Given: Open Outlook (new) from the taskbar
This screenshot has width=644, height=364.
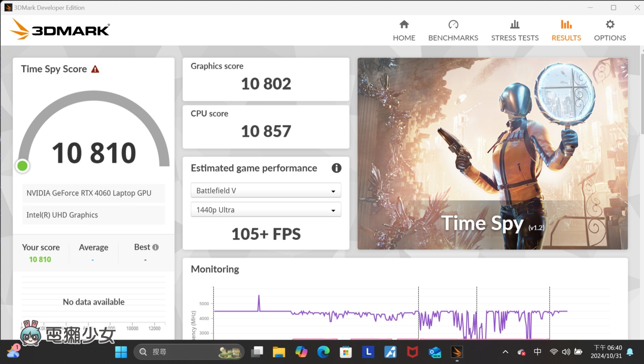Looking at the screenshot, I should [435, 352].
